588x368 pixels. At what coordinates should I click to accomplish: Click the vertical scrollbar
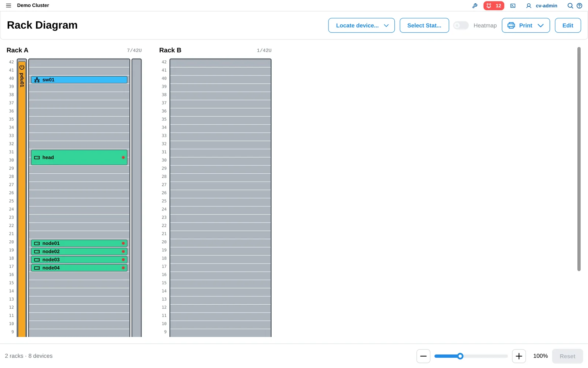coord(579,159)
